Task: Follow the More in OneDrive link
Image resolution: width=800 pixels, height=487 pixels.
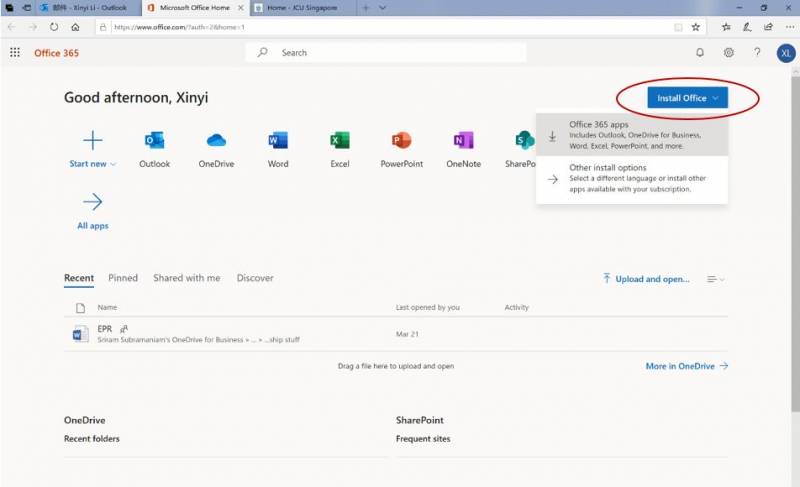Action: pyautogui.click(x=686, y=366)
